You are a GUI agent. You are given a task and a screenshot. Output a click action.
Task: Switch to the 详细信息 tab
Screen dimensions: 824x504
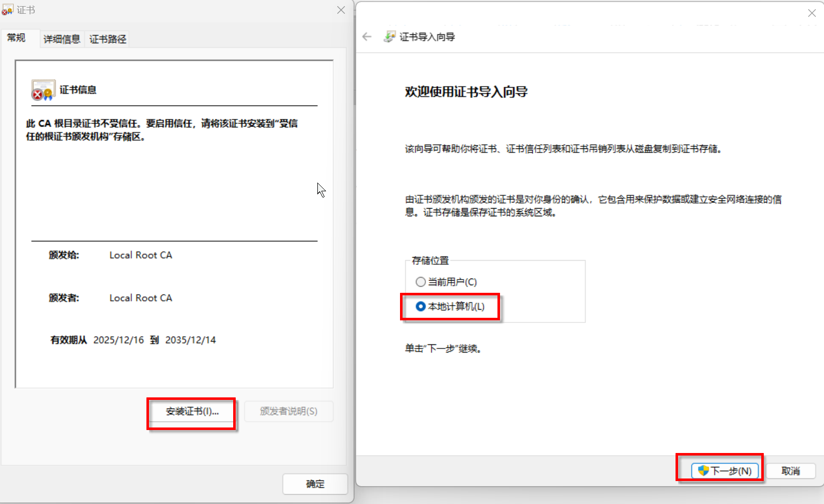pos(62,39)
